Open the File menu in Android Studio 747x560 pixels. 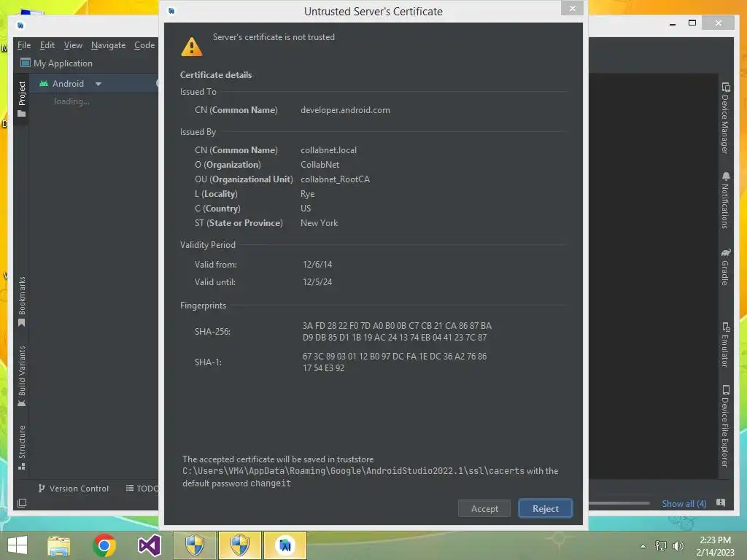pyautogui.click(x=24, y=45)
